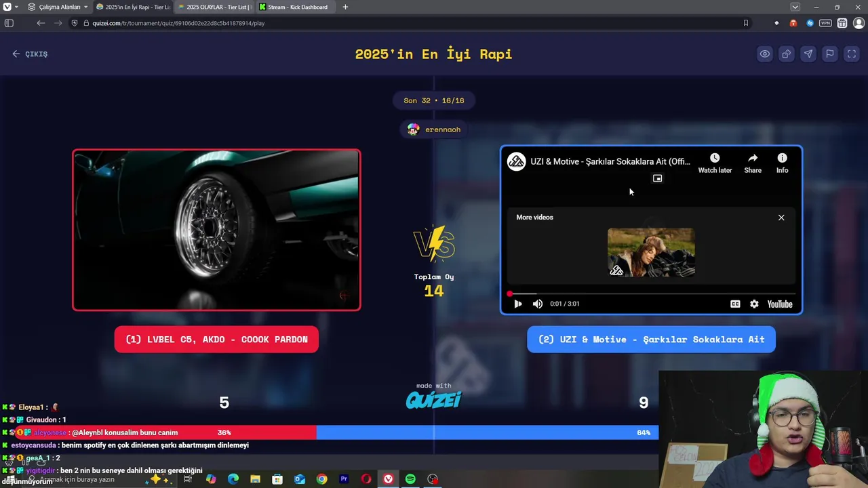868x488 pixels.
Task: Open the Windows Copilot taskbar icon
Action: pos(211,479)
